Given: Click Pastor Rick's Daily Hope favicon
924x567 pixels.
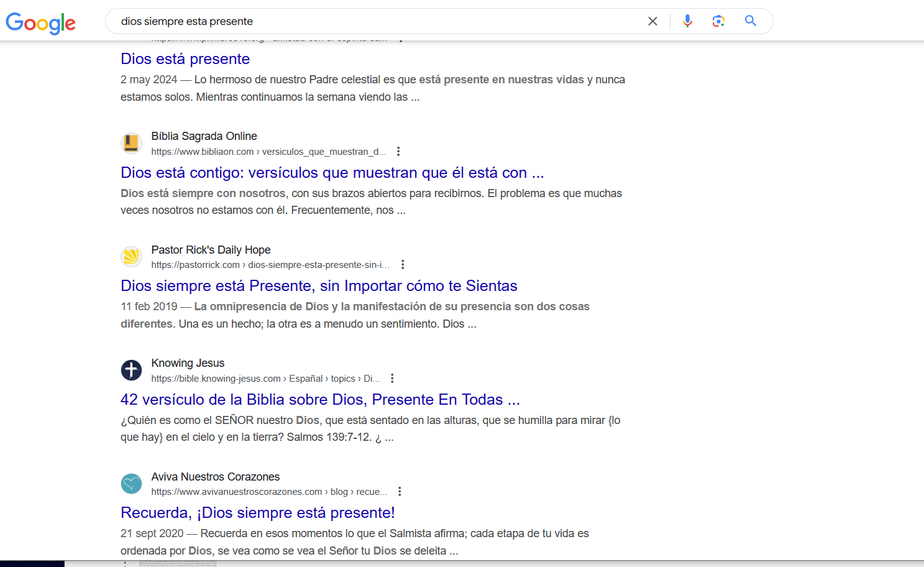Looking at the screenshot, I should (131, 257).
